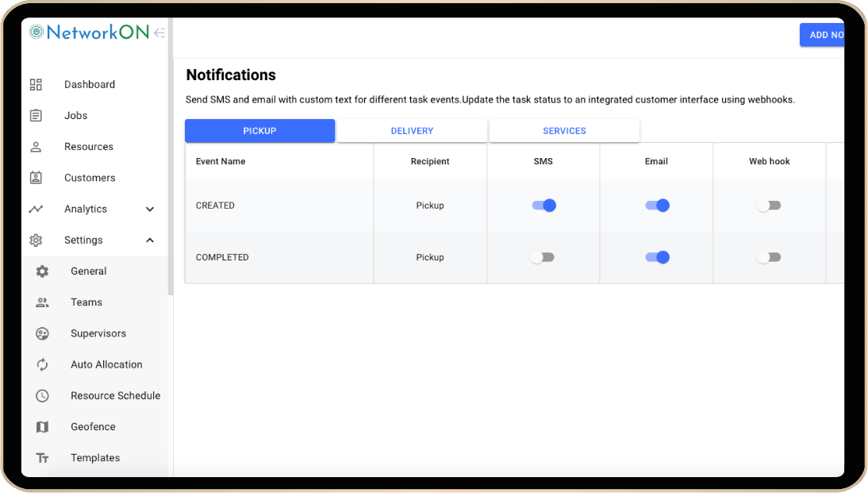The height and width of the screenshot is (493, 868).
Task: Click the Dashboard grid icon in sidebar
Action: point(36,85)
